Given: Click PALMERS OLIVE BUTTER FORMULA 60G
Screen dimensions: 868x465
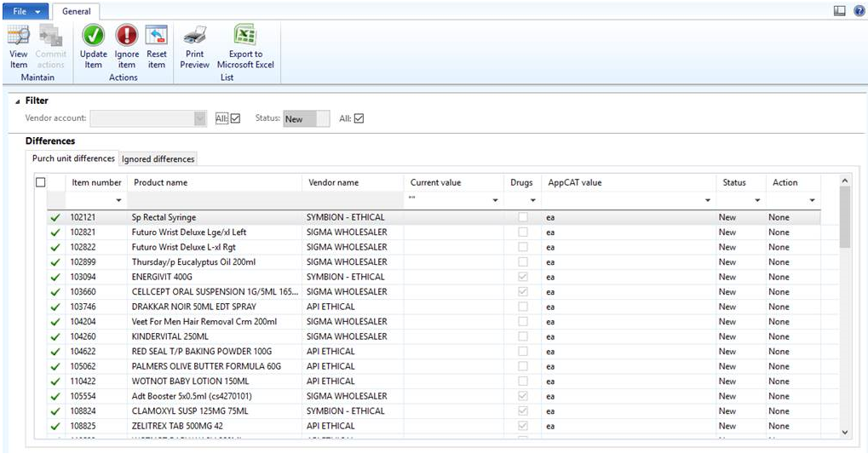Looking at the screenshot, I should [206, 366].
